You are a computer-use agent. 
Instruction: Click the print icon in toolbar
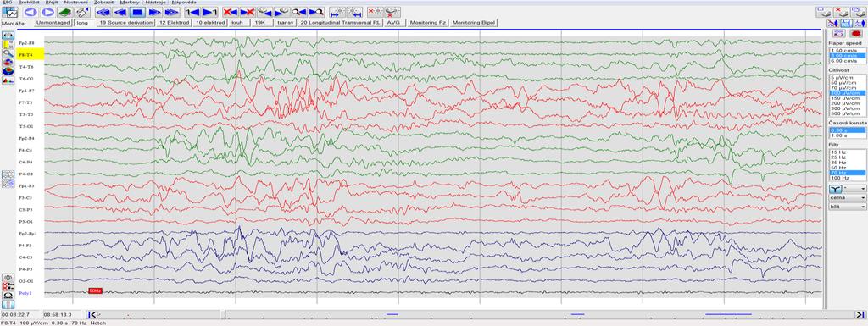tap(82, 12)
